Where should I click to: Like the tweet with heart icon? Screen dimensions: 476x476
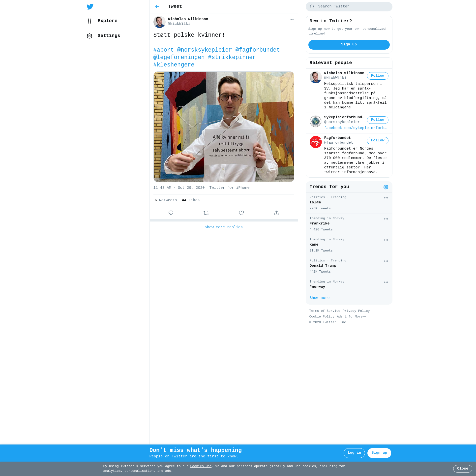pyautogui.click(x=241, y=213)
